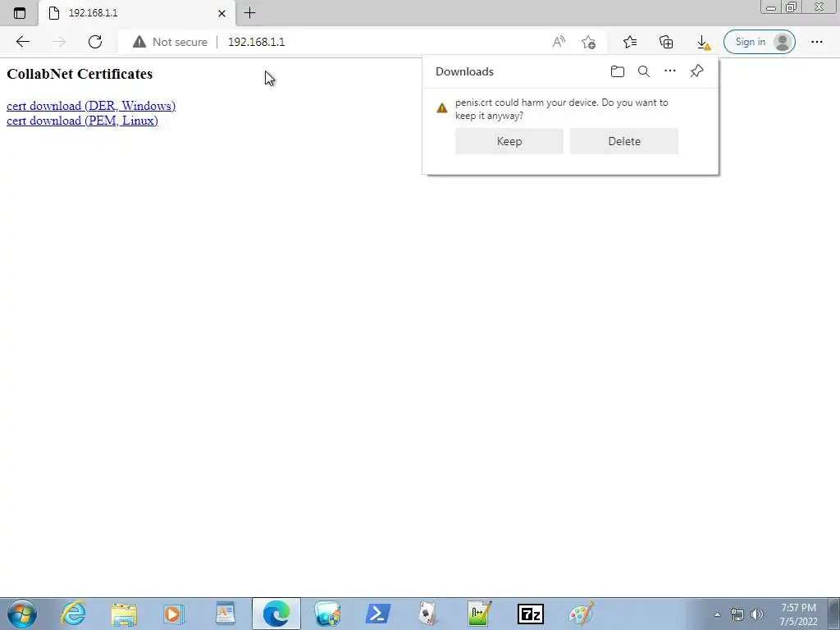Launch Internet Explorer from the taskbar
This screenshot has width=840, height=630.
73,614
